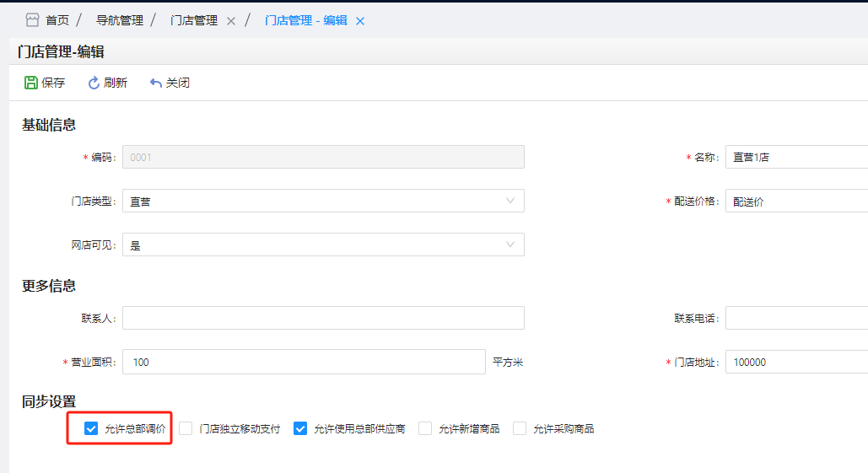Open the 门店类型 dropdown showing 直营
This screenshot has width=868, height=473.
323,201
